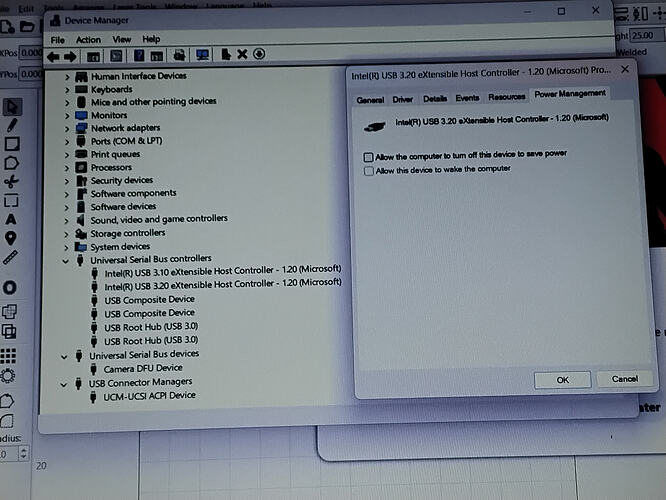
Task: Switch to the Details tab
Action: (435, 99)
